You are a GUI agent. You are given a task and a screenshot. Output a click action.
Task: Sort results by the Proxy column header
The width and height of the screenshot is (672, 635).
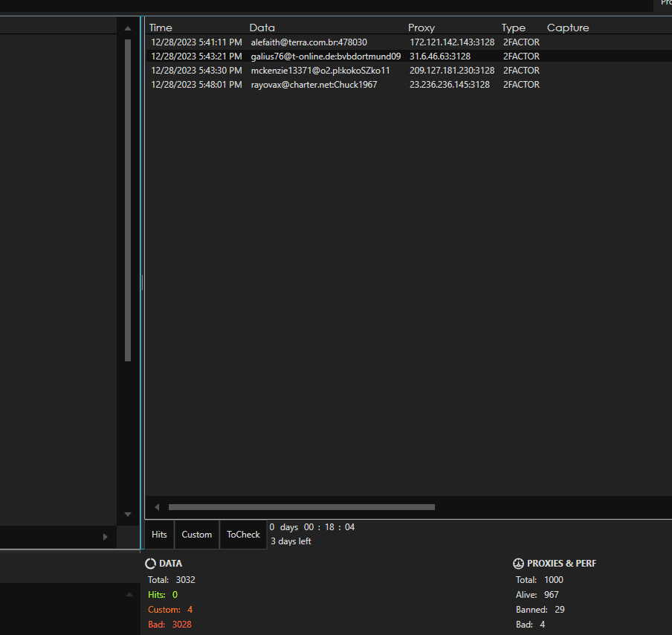click(x=421, y=28)
